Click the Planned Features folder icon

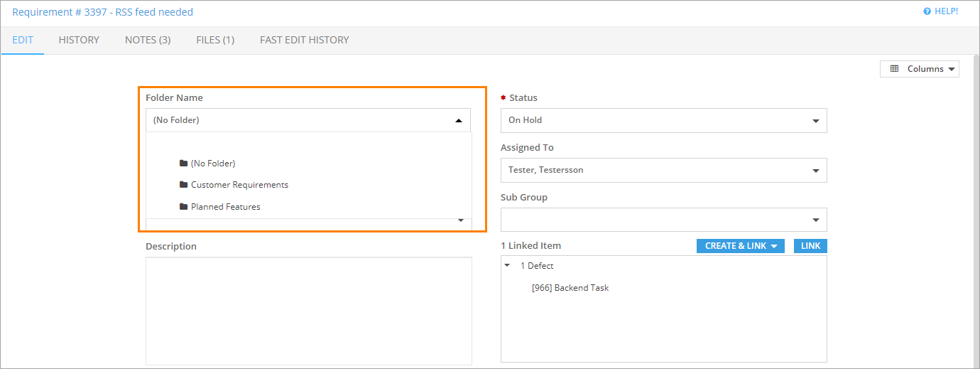click(x=184, y=207)
